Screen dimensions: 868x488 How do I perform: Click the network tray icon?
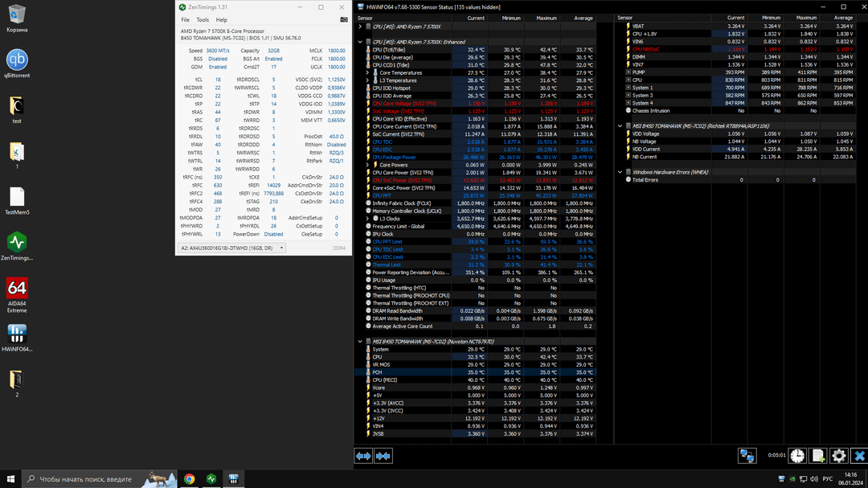[x=803, y=478]
